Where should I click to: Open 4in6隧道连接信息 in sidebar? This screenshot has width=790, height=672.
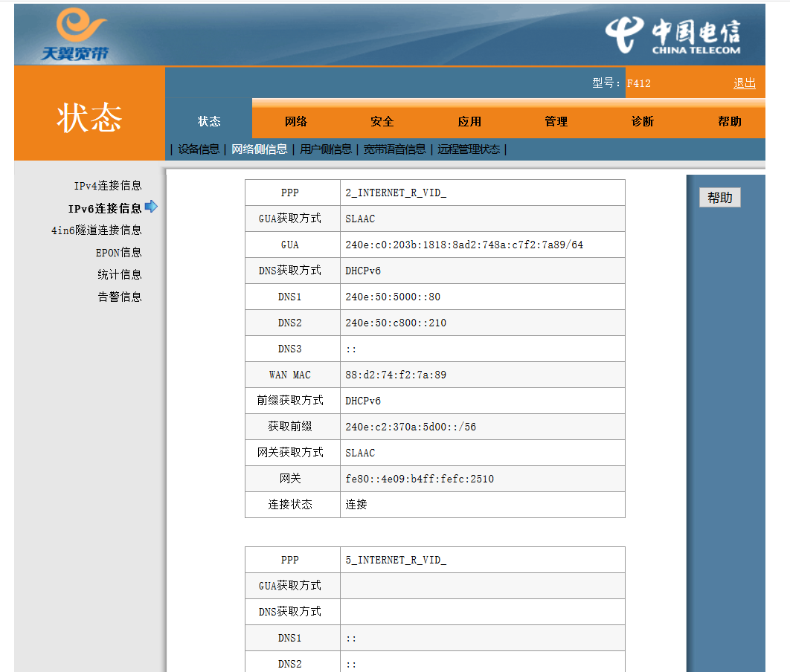pos(97,230)
